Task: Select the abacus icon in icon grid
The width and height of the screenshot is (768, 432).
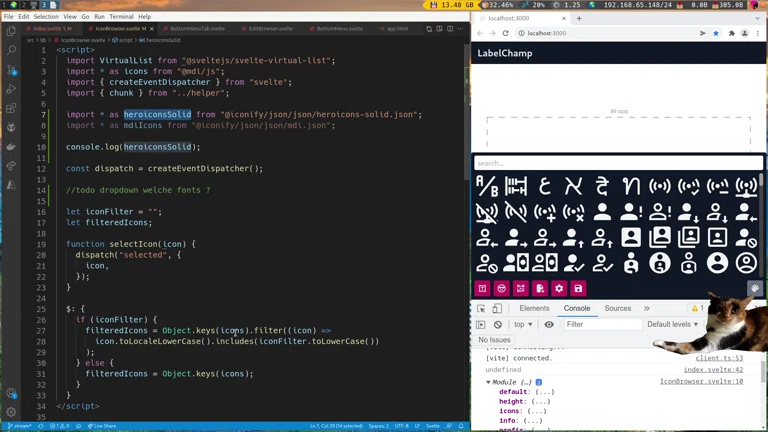Action: point(516,187)
